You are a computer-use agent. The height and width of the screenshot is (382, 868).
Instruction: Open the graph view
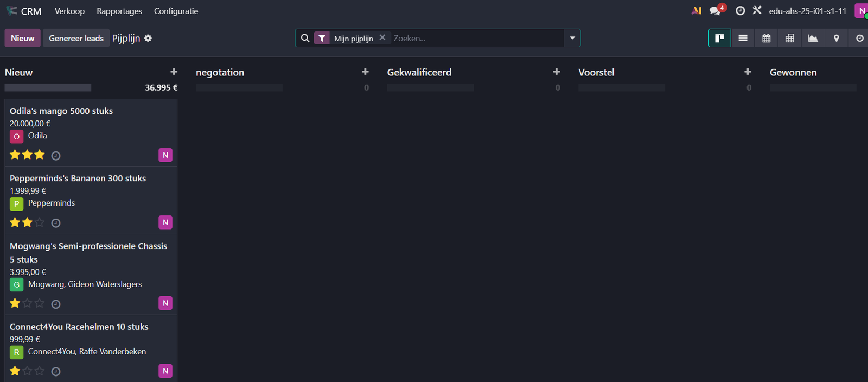[813, 38]
